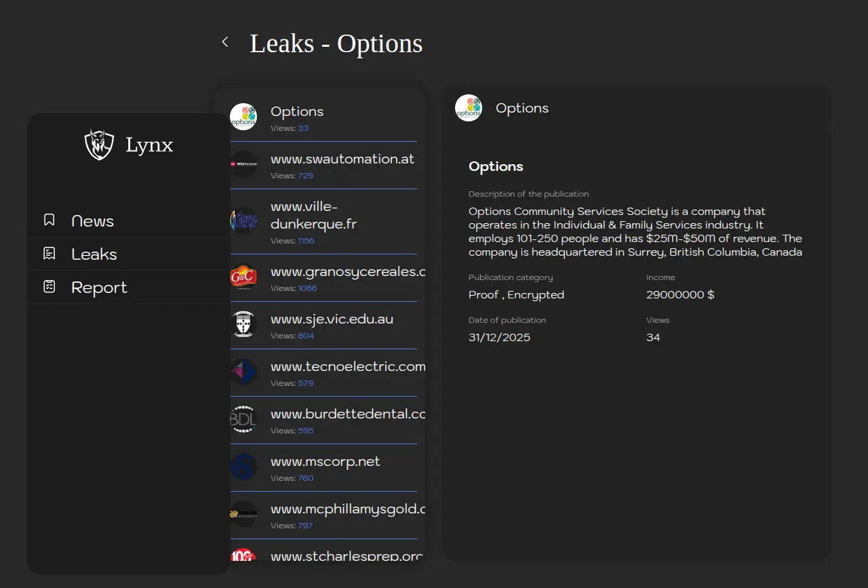The width and height of the screenshot is (868, 588).
Task: Click the ville-dunkerque.fr logo thumbnail
Action: pyautogui.click(x=243, y=220)
